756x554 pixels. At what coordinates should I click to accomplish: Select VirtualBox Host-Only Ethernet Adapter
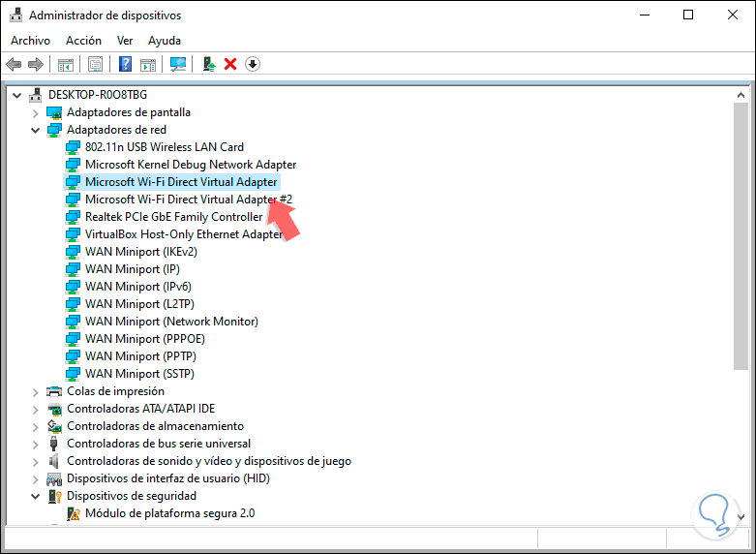pyautogui.click(x=184, y=234)
